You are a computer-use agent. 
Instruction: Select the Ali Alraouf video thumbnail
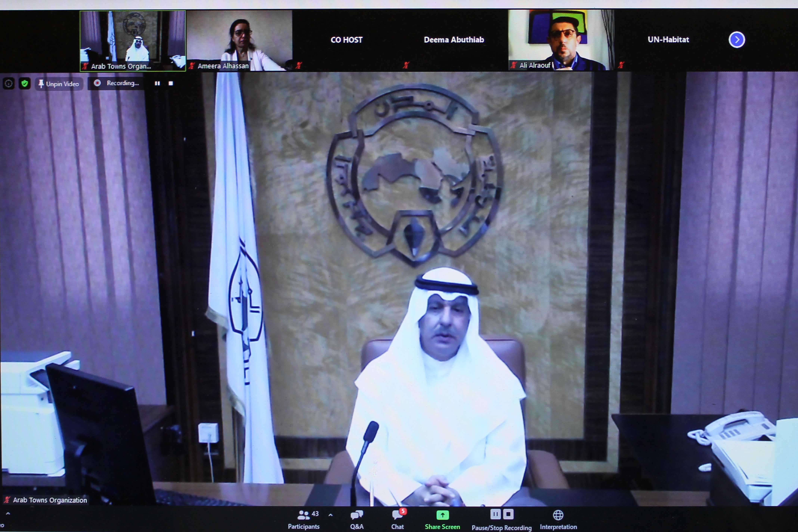[561, 40]
